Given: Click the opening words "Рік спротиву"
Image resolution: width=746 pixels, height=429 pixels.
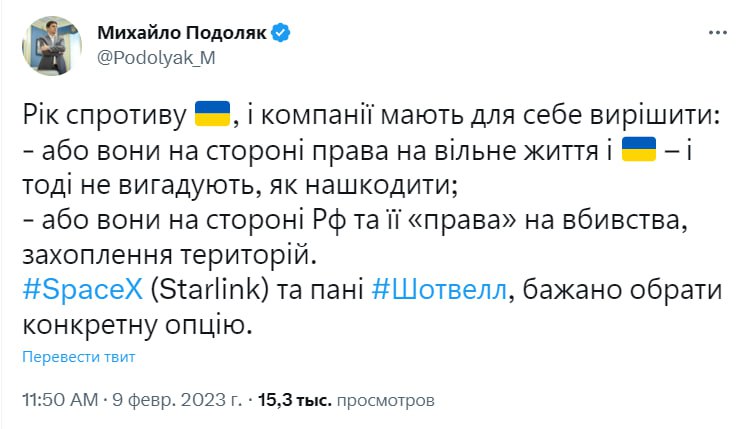Looking at the screenshot, I should (105, 113).
